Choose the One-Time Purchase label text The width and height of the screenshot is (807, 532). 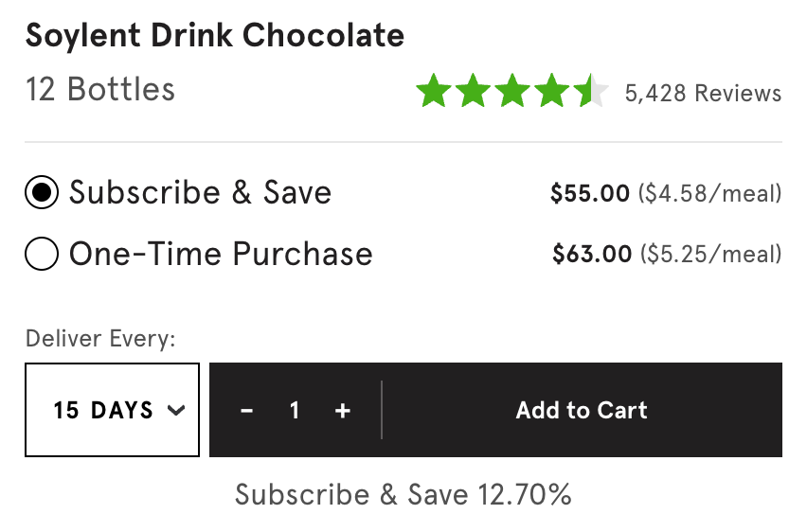coord(221,254)
